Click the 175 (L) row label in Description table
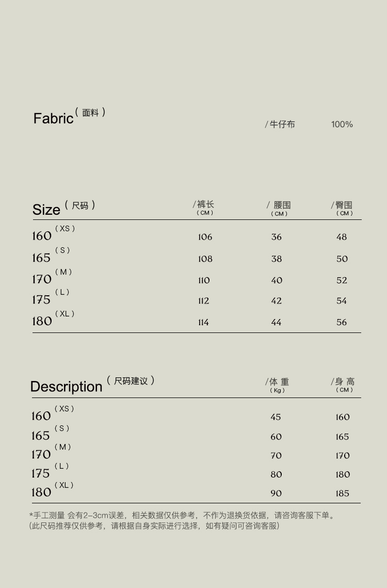This screenshot has height=588, width=387. click(x=41, y=473)
